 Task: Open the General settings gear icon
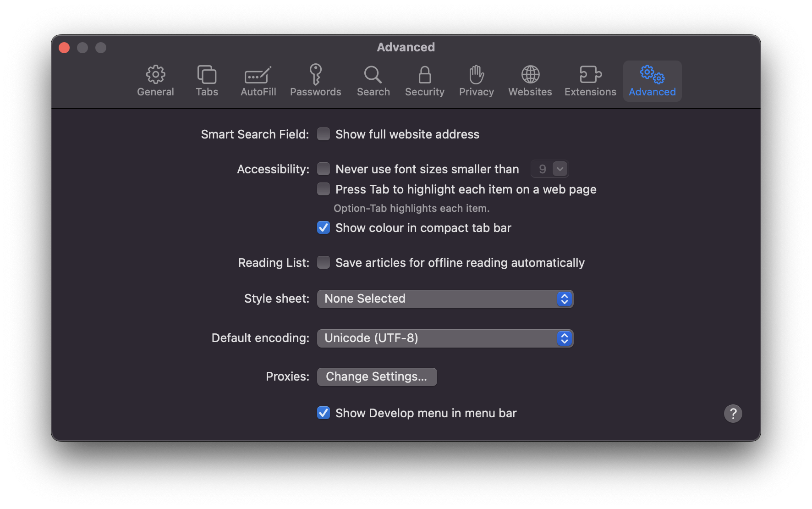click(x=155, y=81)
